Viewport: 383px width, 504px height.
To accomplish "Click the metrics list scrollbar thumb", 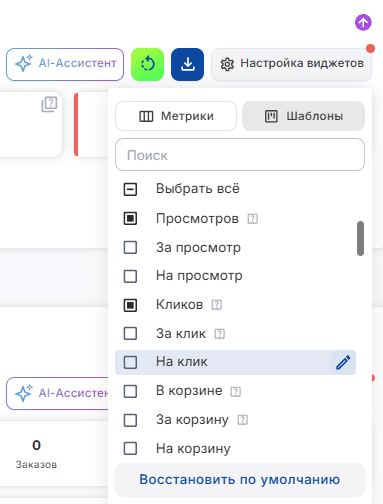I will click(x=360, y=238).
